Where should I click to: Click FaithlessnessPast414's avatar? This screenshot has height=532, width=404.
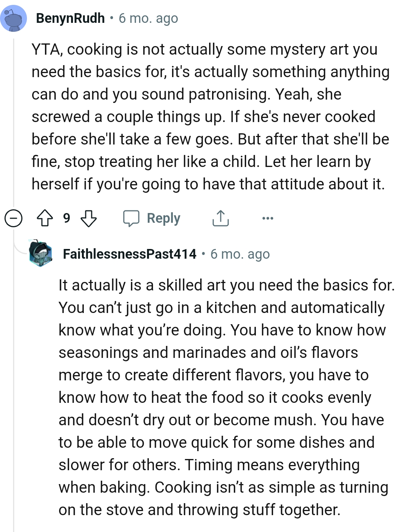click(40, 253)
